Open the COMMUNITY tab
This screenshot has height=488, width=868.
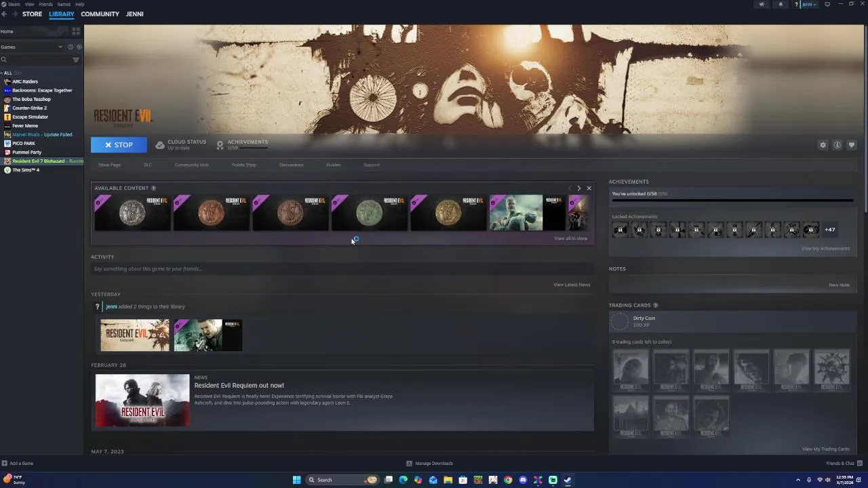pyautogui.click(x=100, y=14)
